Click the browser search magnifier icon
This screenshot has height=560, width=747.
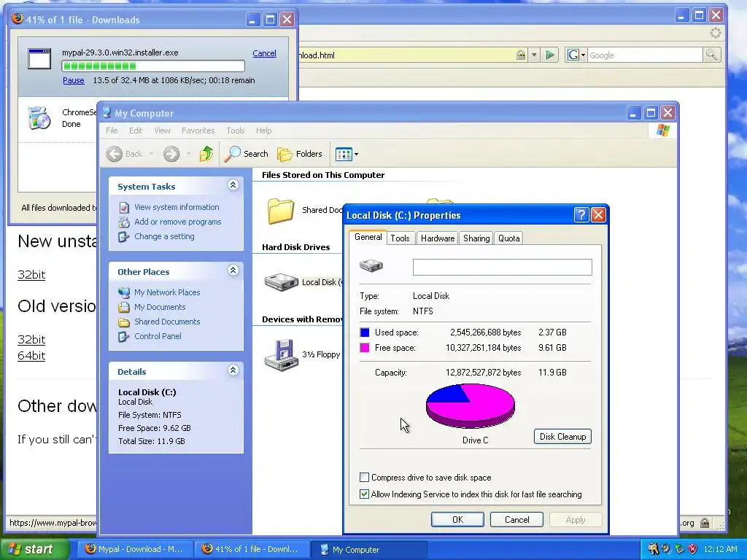(711, 55)
